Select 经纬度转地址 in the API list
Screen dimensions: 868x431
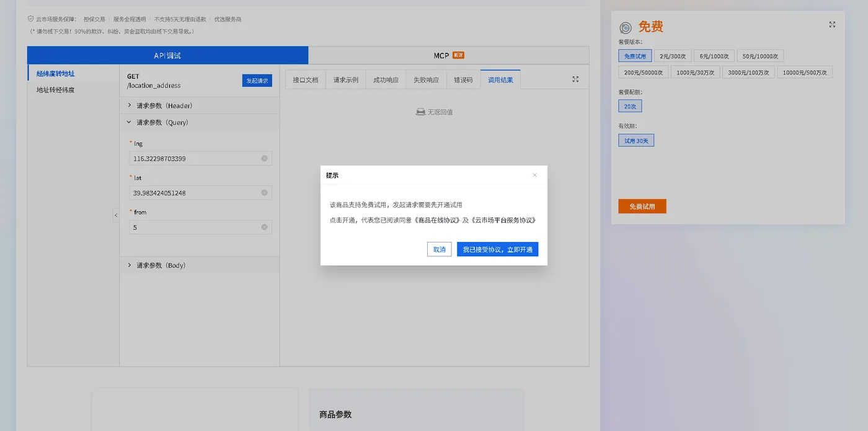point(73,73)
